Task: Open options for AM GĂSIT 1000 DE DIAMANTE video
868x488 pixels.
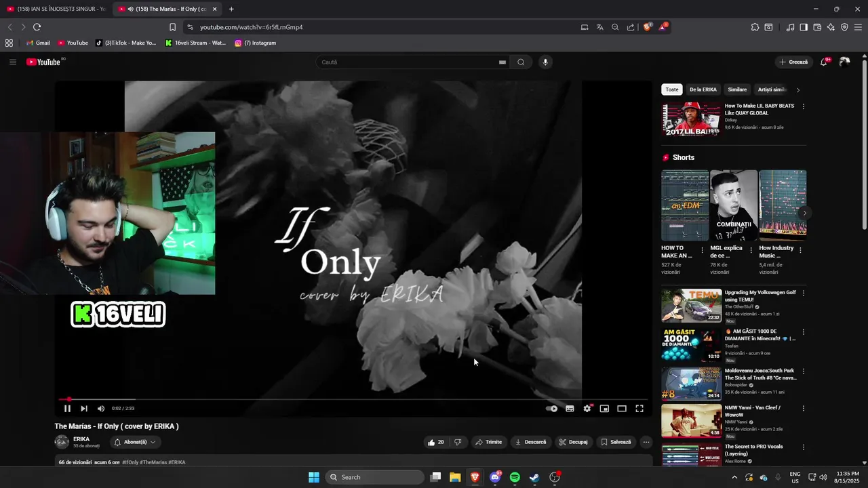Action: click(804, 332)
